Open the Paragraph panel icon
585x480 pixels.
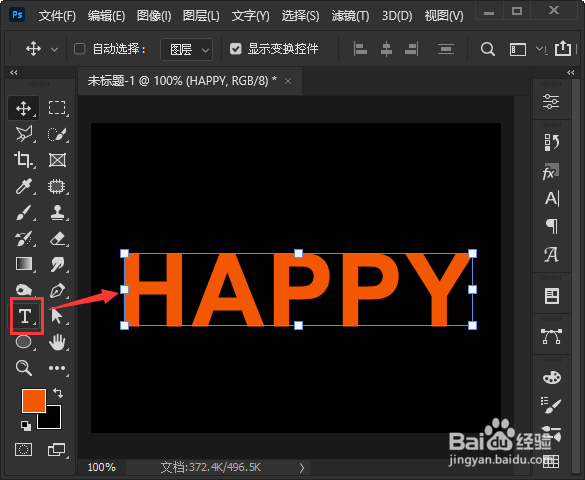point(552,226)
